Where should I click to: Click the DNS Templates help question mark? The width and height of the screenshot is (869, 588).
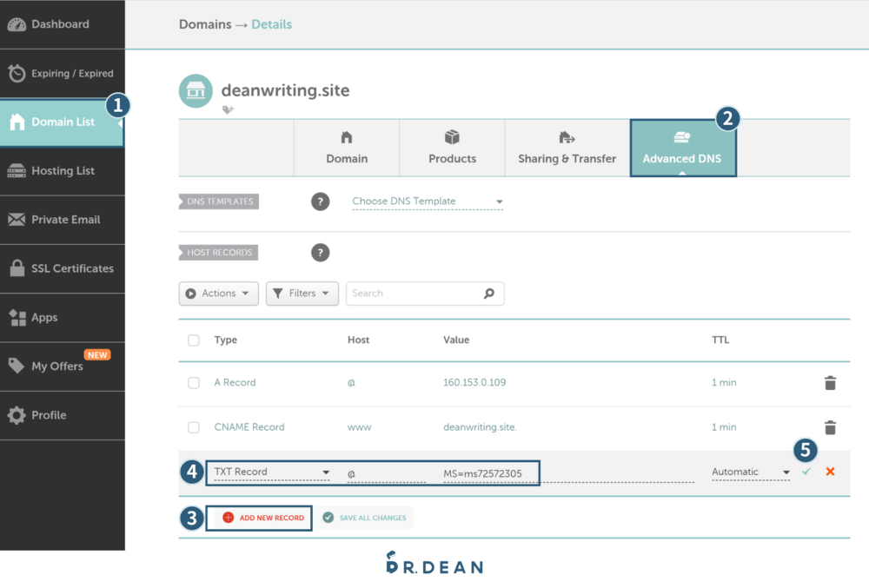321,202
